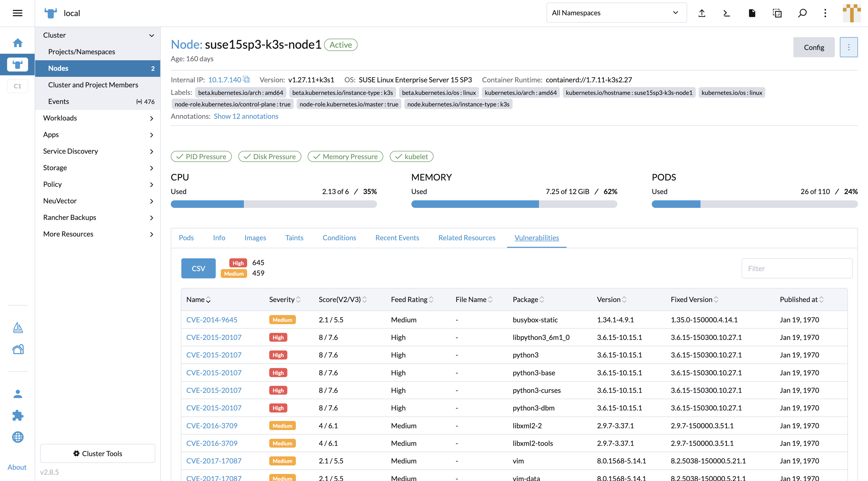Open the hamburger navigation menu
Viewport: 868px width, 481px height.
[17, 13]
